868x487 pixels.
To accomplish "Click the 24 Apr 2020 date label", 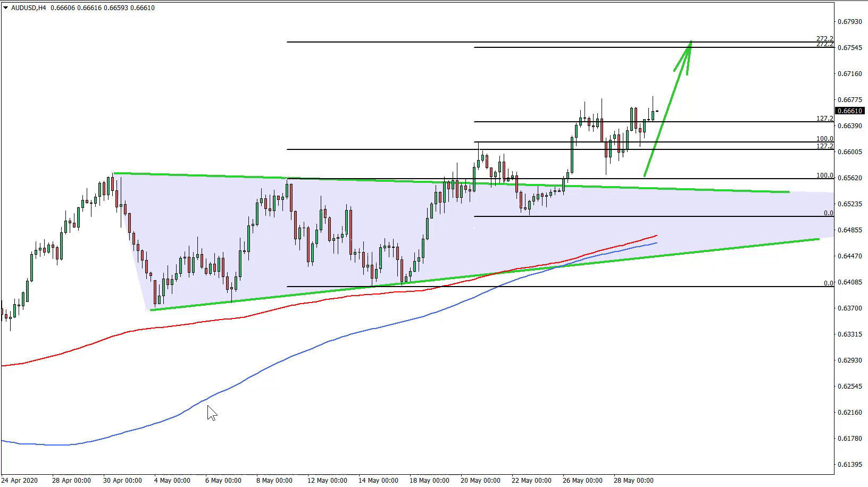I will coord(20,481).
